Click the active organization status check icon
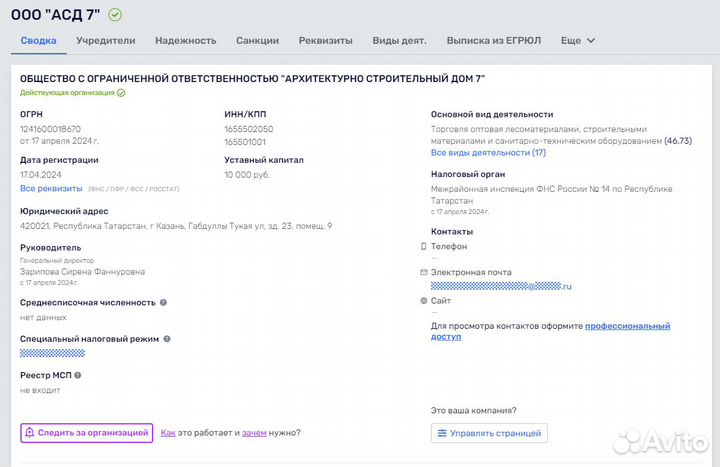 point(121,92)
